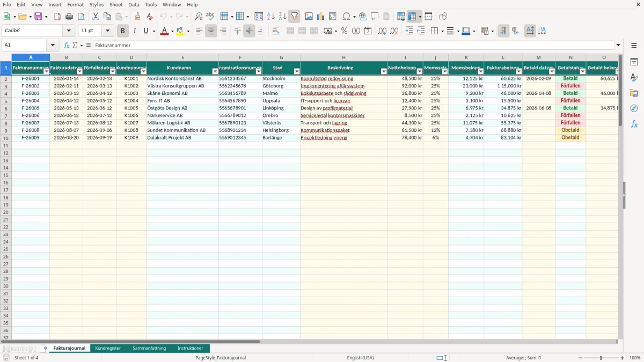Click Split Window icon
Viewport: 644px width, 362px height.
point(428,17)
